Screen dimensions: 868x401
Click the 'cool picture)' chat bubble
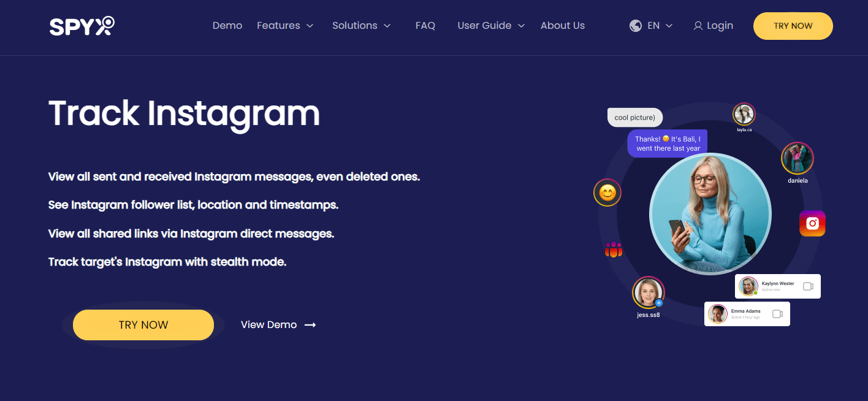(x=635, y=118)
